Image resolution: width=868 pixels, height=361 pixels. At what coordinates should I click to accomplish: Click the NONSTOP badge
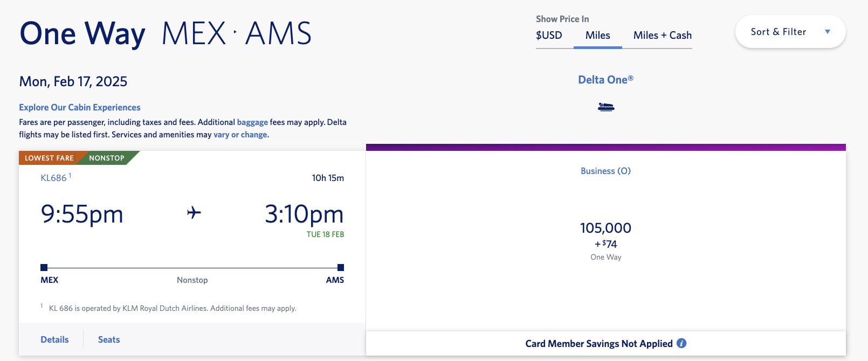(x=107, y=158)
